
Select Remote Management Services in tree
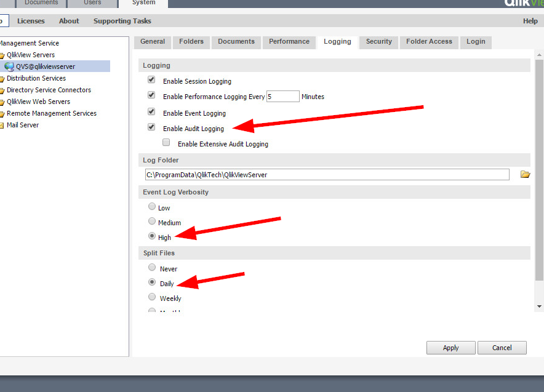pos(52,113)
